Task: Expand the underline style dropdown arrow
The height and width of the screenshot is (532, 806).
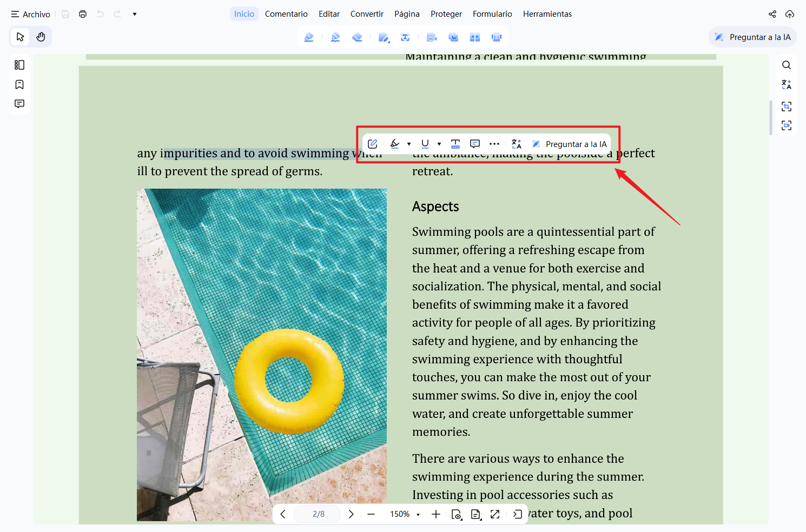Action: coord(439,144)
